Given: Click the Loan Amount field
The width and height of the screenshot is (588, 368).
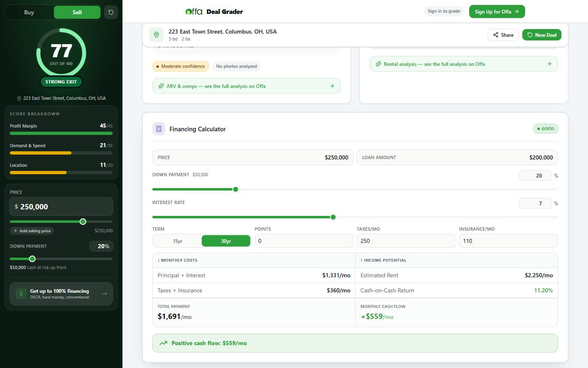Looking at the screenshot, I should [457, 157].
